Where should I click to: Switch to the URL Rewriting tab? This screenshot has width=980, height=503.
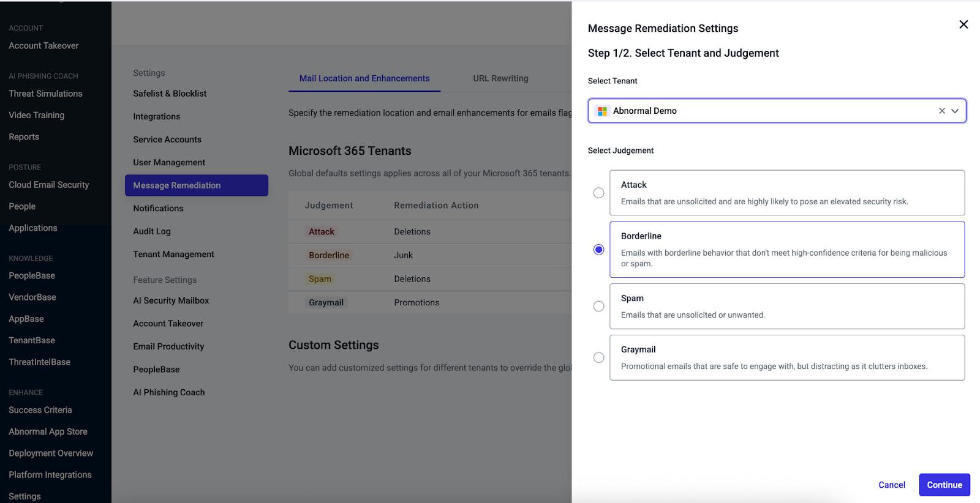pos(500,78)
